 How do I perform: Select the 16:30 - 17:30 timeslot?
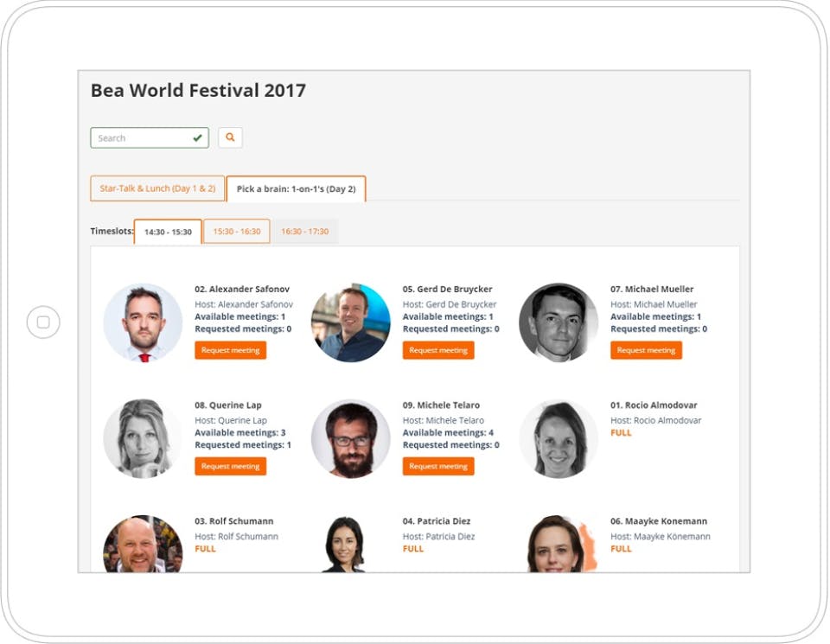coord(304,232)
